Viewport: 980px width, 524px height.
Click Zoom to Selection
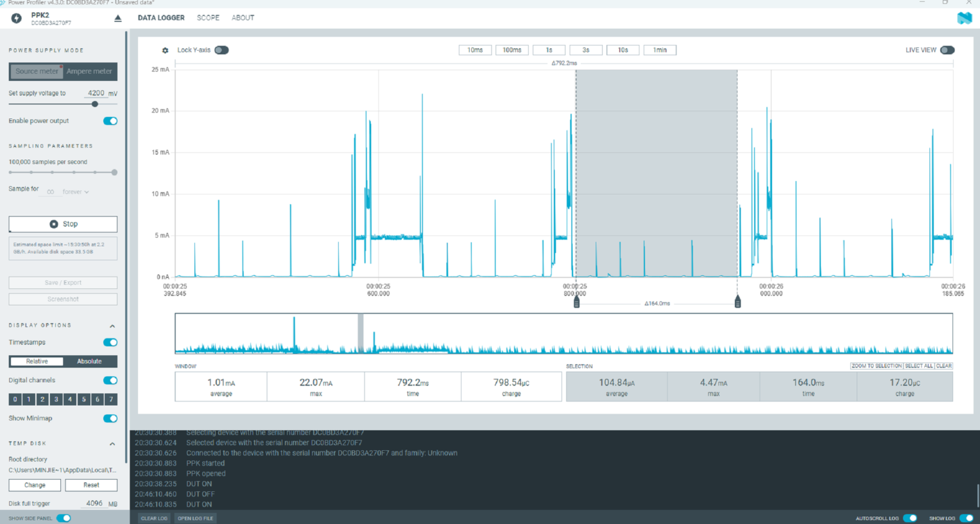pyautogui.click(x=876, y=366)
